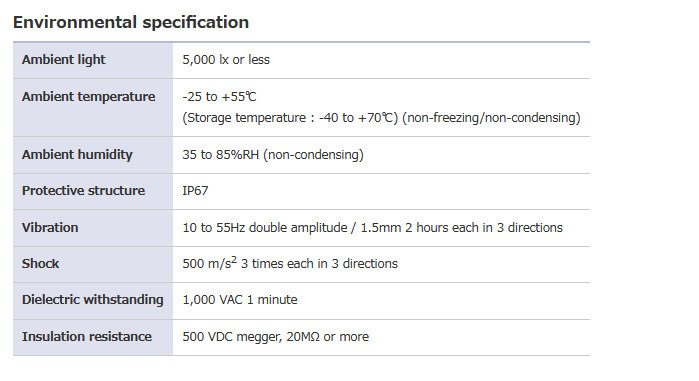
Task: Select the Protective structure label
Action: point(83,191)
